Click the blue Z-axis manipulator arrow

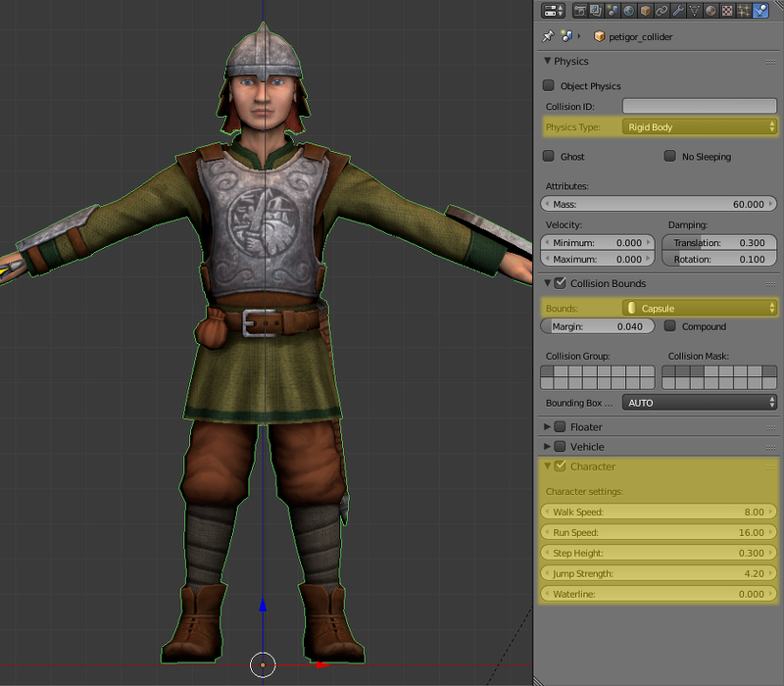pos(263,605)
